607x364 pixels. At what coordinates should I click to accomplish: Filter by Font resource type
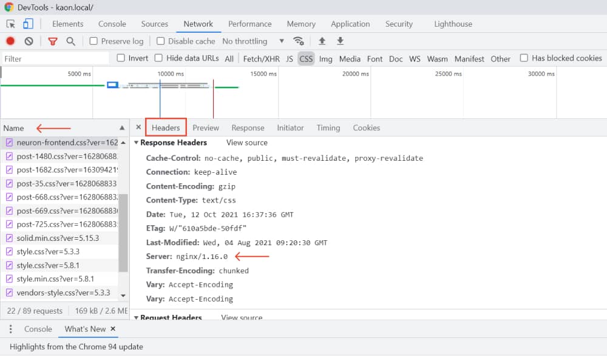pyautogui.click(x=375, y=59)
